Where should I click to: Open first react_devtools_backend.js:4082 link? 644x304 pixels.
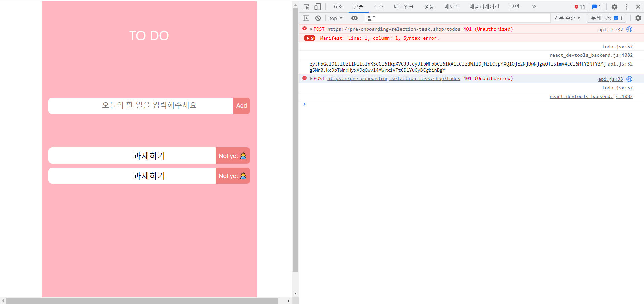click(591, 55)
